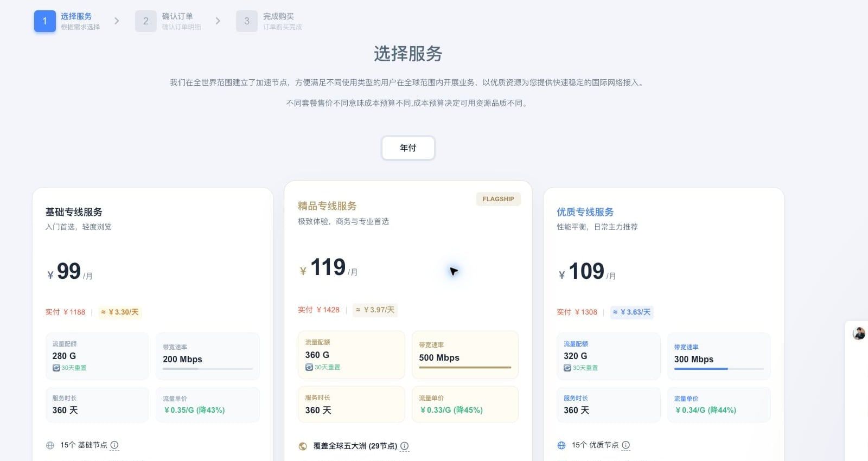Click the 360 G 流量配额 tile

tap(351, 355)
